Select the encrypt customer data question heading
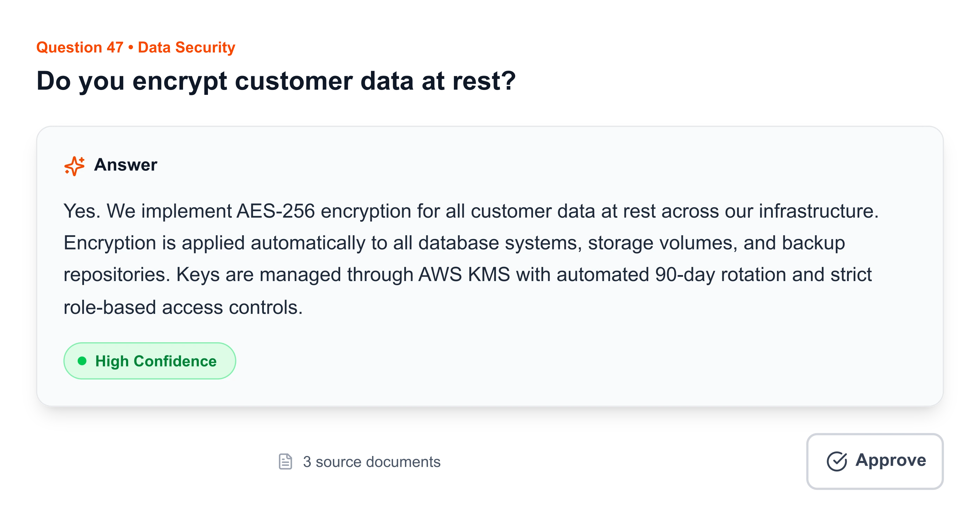The image size is (980, 526). point(276,82)
